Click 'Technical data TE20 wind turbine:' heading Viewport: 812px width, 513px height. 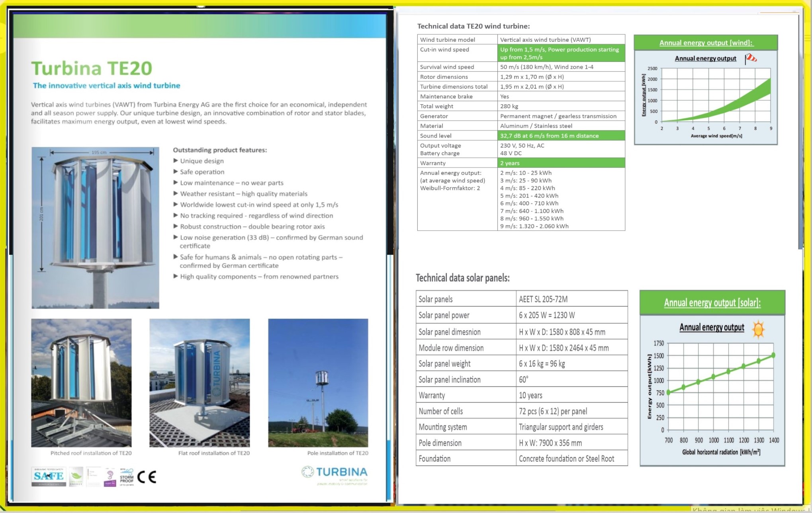[474, 26]
